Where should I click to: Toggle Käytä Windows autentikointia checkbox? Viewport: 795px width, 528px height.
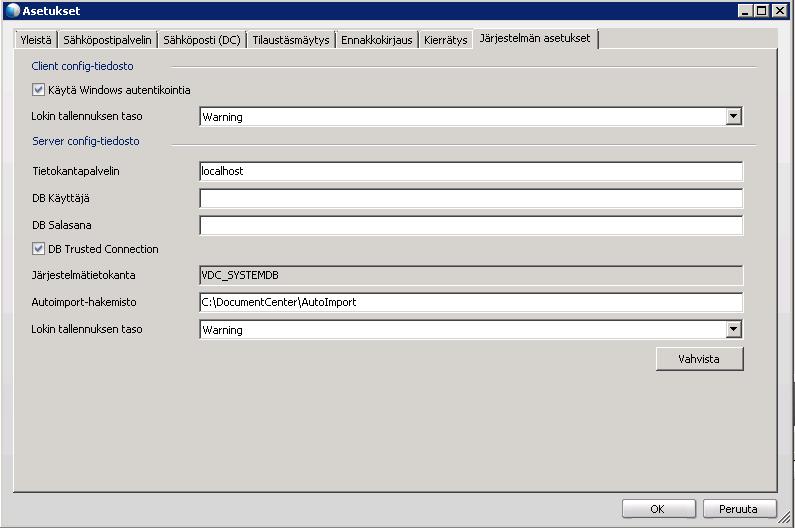38,90
